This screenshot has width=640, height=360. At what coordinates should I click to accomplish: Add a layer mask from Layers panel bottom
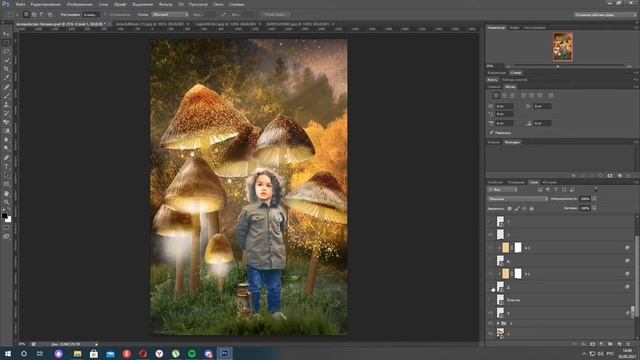click(x=592, y=344)
